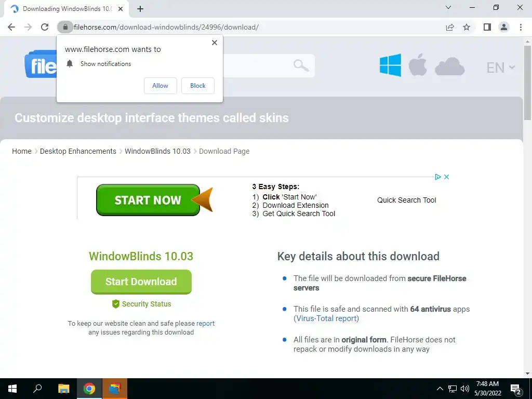Select the Mac (Apple) platform icon

(418, 65)
